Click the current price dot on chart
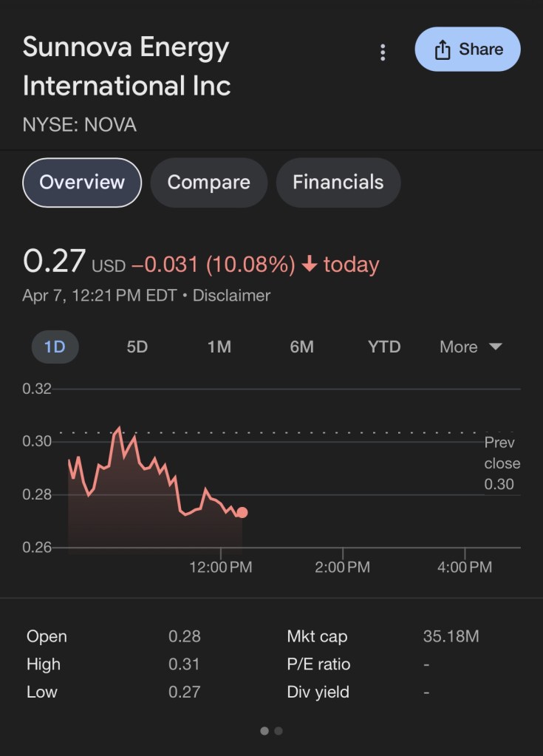The height and width of the screenshot is (756, 543). (242, 512)
